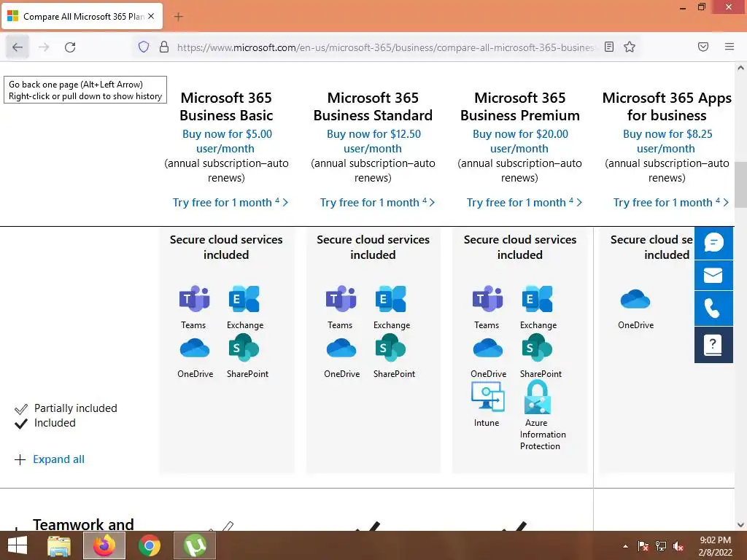Click the scrollbar up arrow
The image size is (747, 560).
click(x=740, y=68)
